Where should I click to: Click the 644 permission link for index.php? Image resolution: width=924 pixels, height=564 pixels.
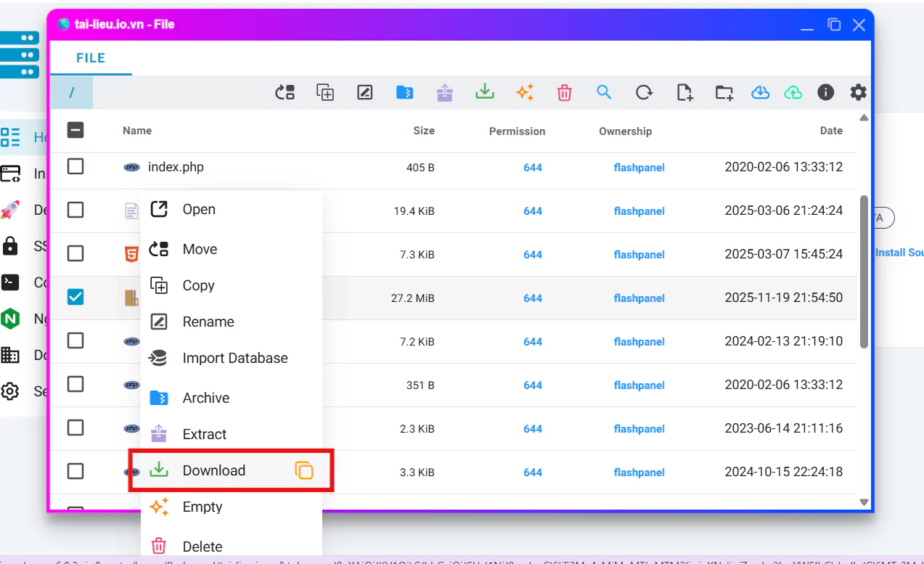tap(533, 168)
